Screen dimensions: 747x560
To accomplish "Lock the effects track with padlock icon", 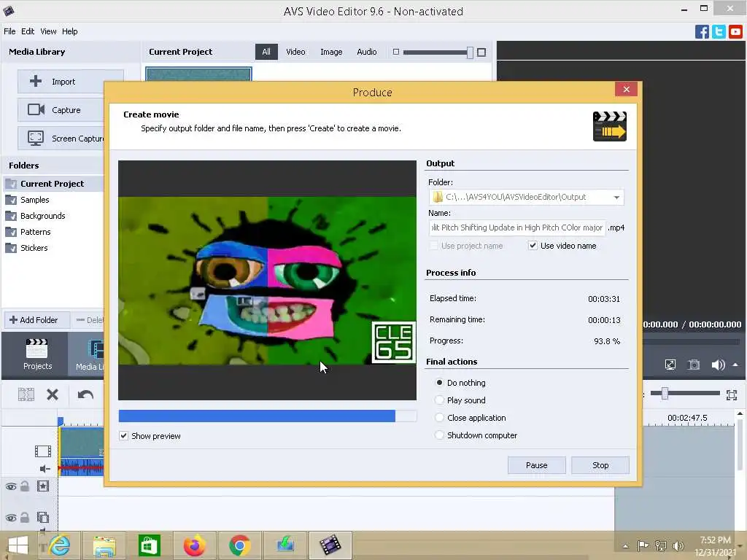I will click(25, 486).
